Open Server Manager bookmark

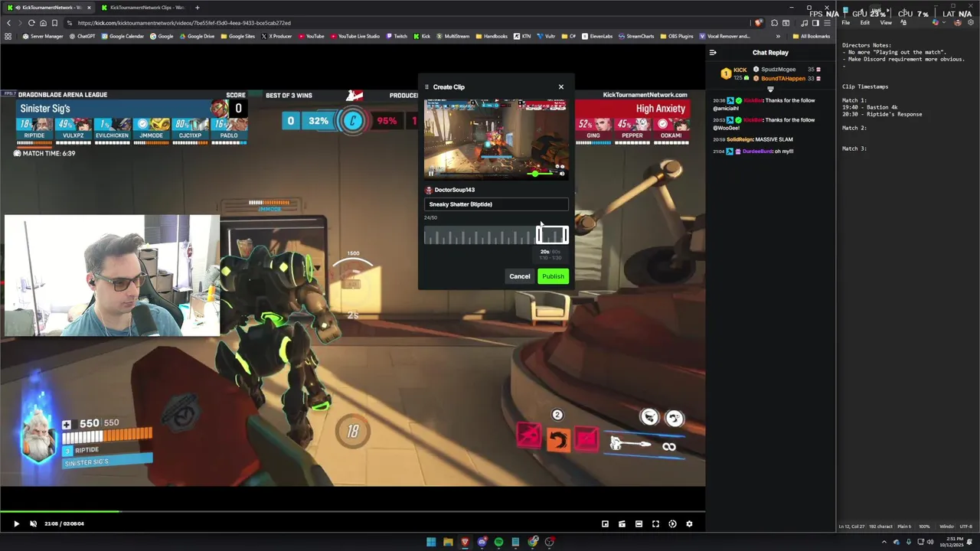click(43, 36)
